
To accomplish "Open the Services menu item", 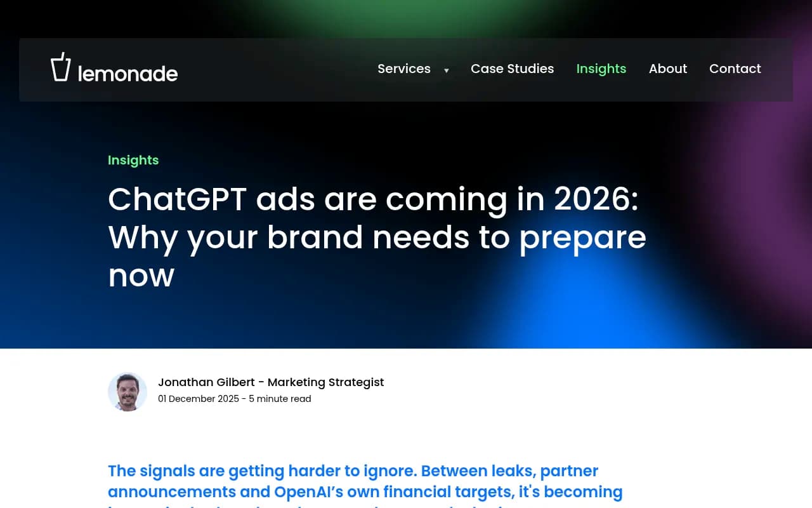I will [404, 69].
